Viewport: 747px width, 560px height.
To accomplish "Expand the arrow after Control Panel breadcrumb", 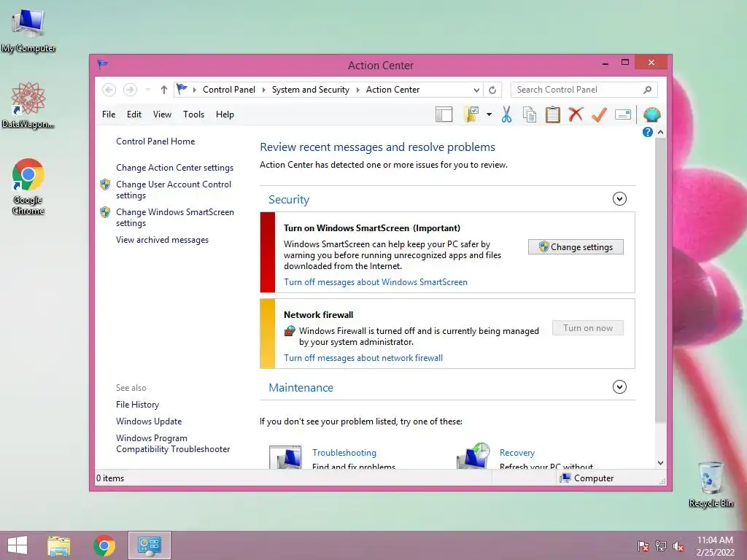I will (263, 90).
